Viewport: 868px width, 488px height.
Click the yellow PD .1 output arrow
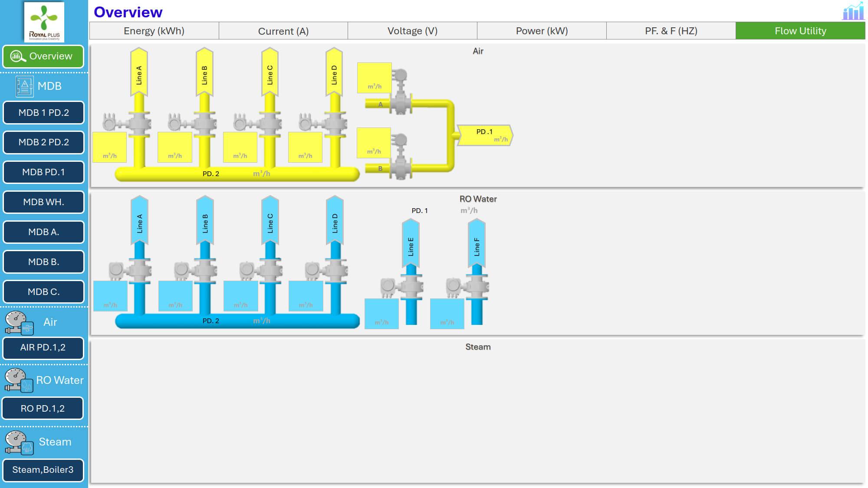point(484,135)
